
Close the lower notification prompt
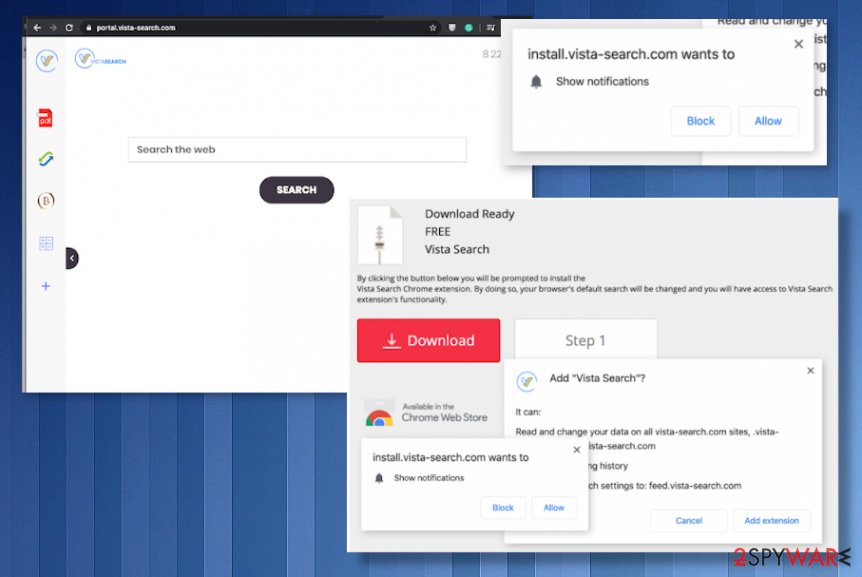pyautogui.click(x=577, y=450)
